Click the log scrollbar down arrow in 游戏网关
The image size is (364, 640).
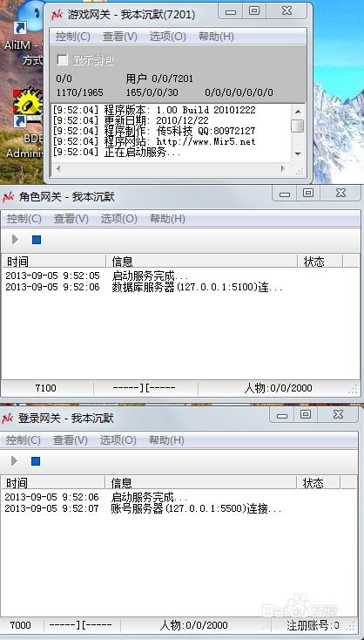click(x=298, y=153)
